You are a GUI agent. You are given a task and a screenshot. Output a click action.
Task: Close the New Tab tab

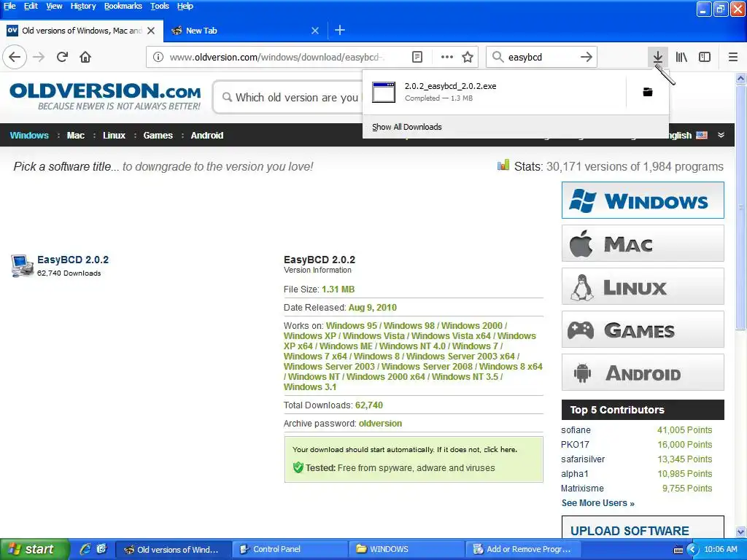coord(315,31)
